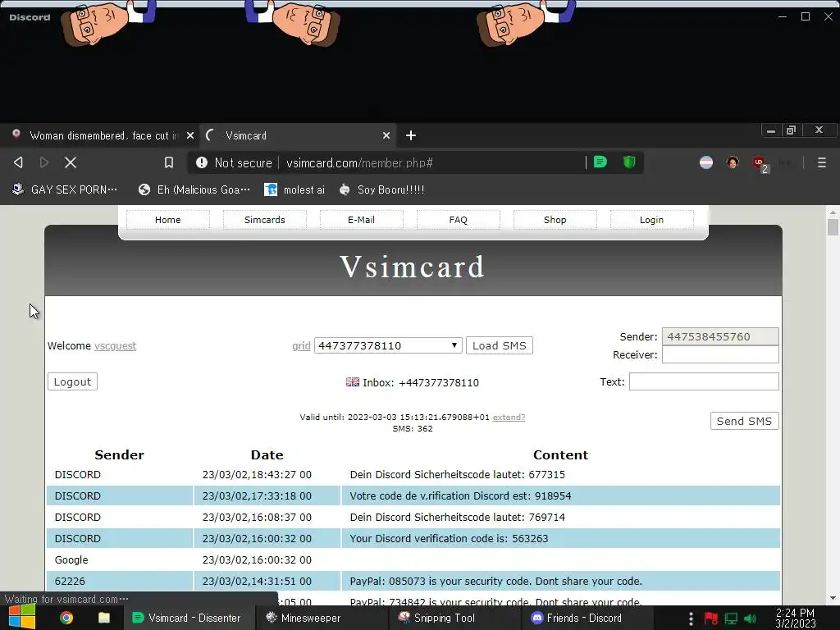Select PayPal 085073 security code message

(495, 582)
